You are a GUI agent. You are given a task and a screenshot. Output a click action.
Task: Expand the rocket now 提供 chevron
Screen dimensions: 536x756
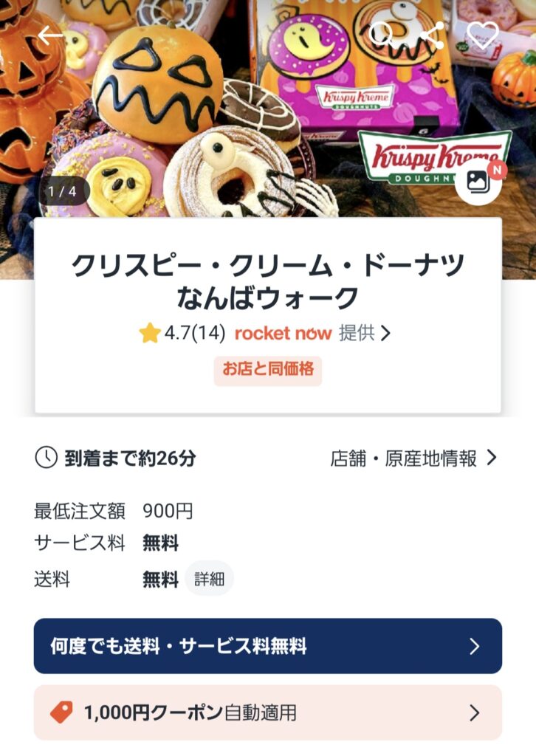385,333
